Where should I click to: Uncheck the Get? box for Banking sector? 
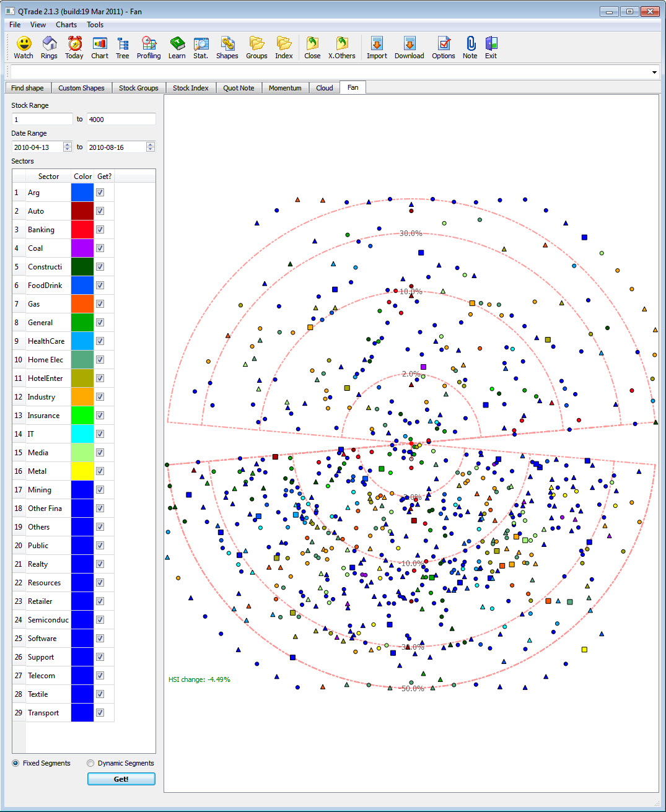100,229
